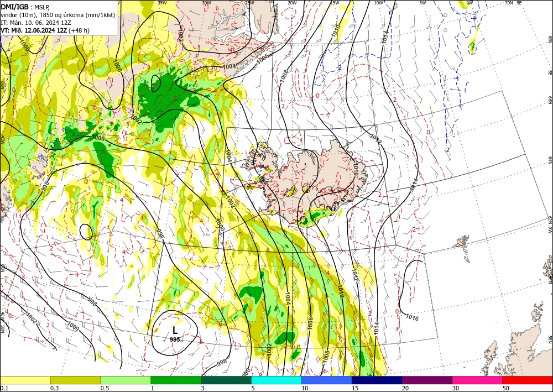Click the navy 15–20 legend band
Image resolution: width=553 pixels, height=392 pixels.
click(x=377, y=380)
